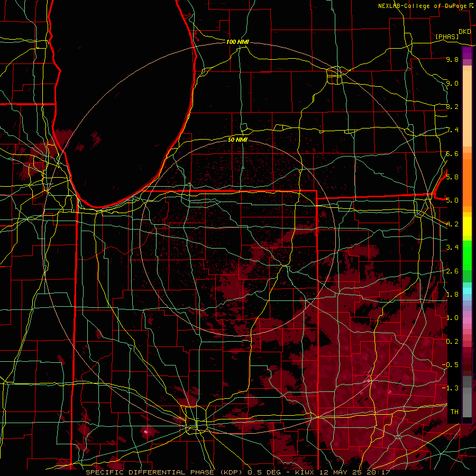
Task: Click the 9.8 value on the color scale
Action: pyautogui.click(x=452, y=59)
